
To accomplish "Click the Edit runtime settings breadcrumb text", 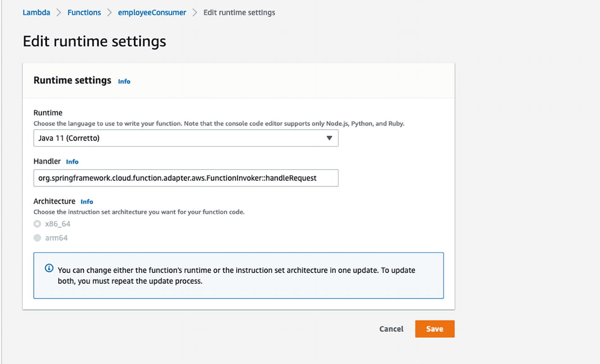I will pos(239,13).
